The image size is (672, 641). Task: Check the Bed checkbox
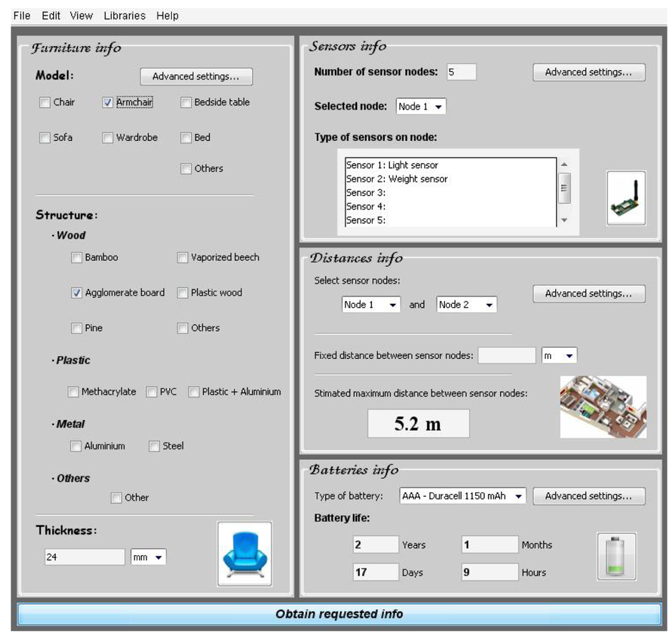pos(186,138)
